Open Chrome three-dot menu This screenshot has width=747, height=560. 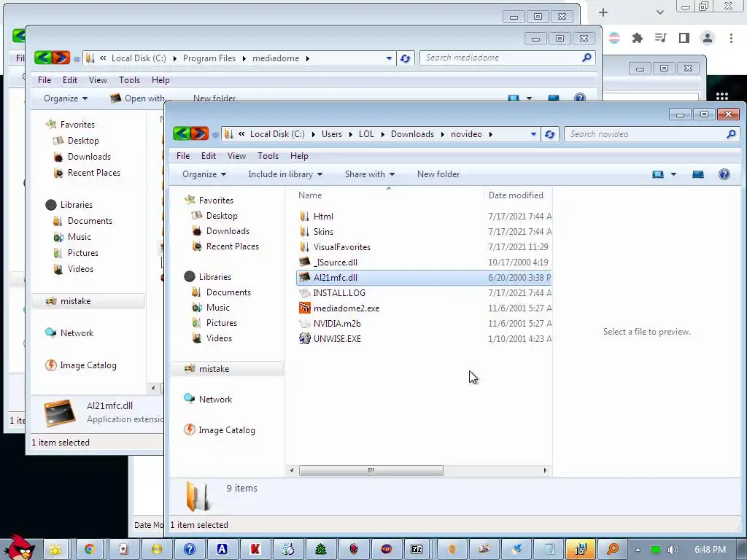click(x=731, y=38)
